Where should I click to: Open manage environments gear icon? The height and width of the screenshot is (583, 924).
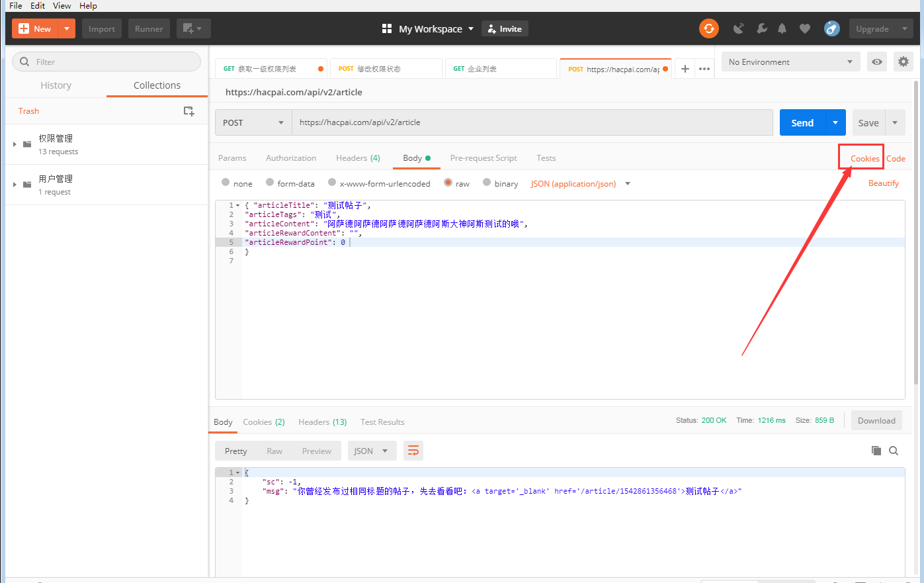903,62
